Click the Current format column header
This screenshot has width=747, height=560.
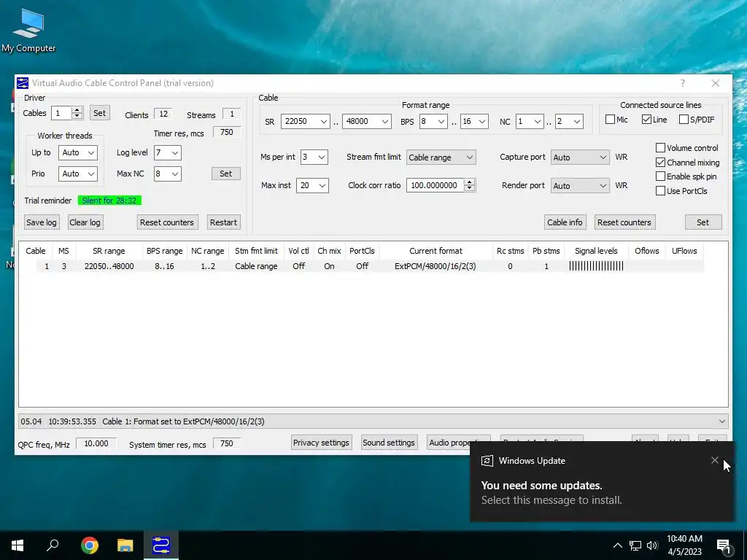click(436, 251)
